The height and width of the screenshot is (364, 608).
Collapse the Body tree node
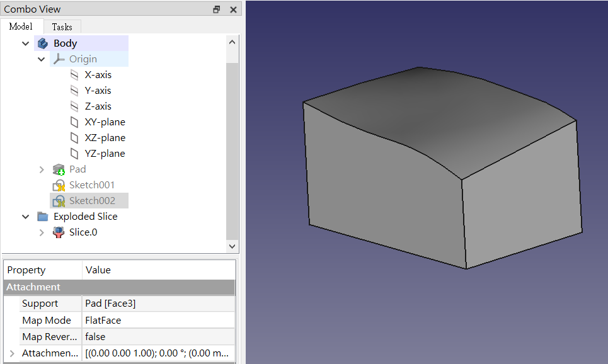coord(26,43)
